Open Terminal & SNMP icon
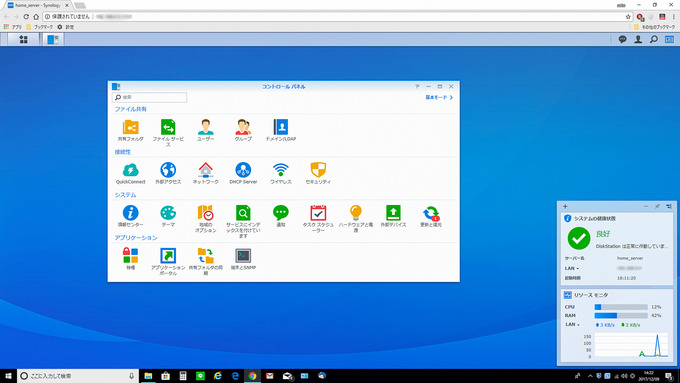Image resolution: width=680 pixels, height=383 pixels. pyautogui.click(x=243, y=256)
